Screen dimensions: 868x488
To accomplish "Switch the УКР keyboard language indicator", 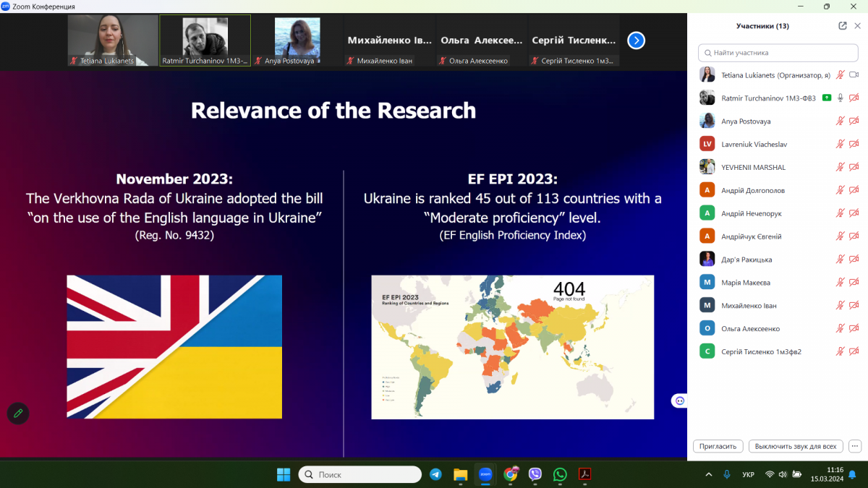I will (749, 474).
